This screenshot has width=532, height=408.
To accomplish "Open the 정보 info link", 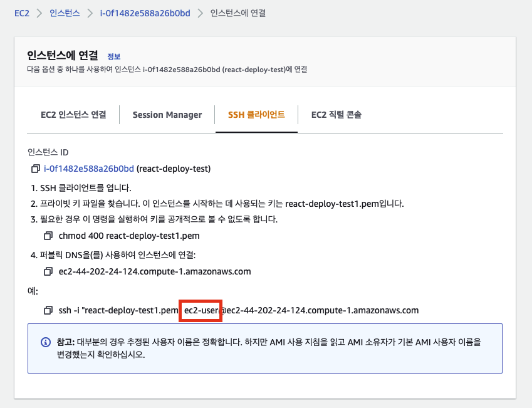I will (x=113, y=56).
